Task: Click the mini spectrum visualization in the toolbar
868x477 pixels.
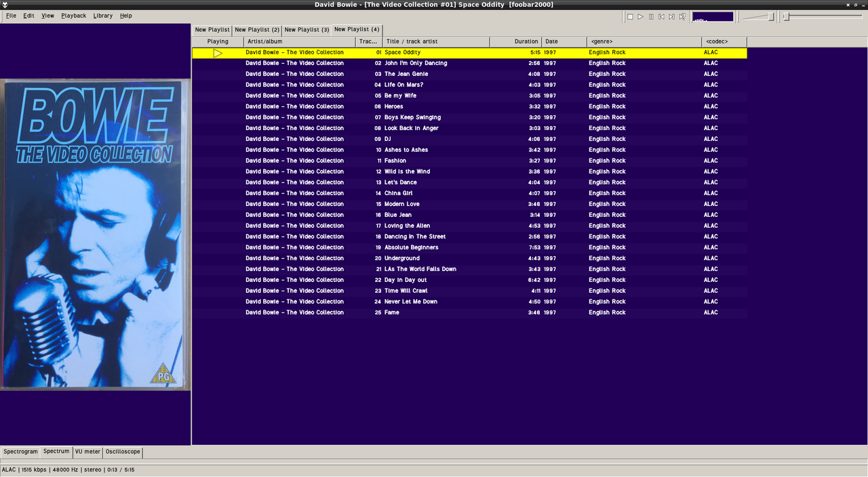Action: 713,16
